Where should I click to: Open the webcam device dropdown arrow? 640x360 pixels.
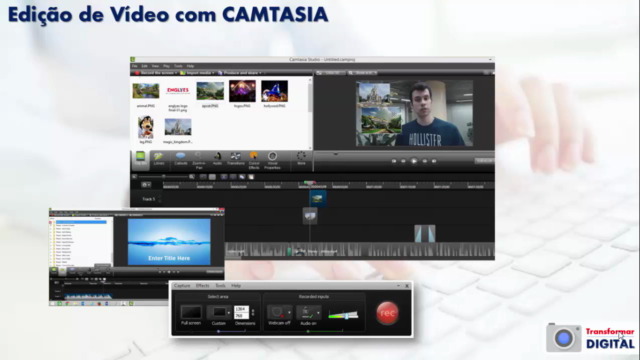[x=289, y=313]
